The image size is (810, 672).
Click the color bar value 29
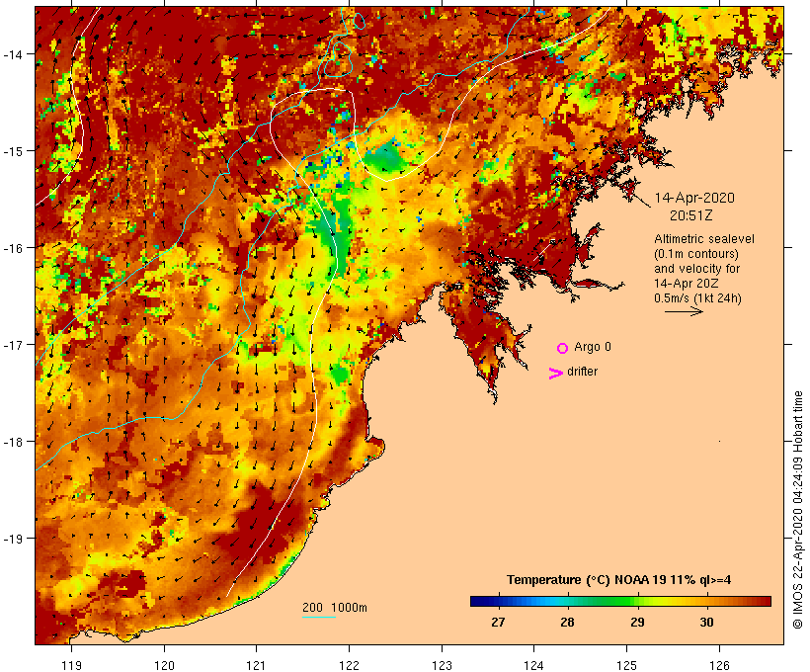pos(637,622)
